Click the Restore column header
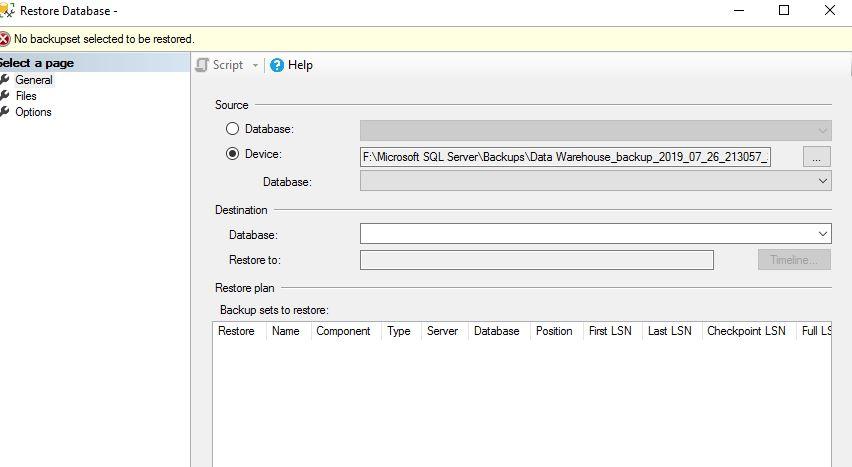 (239, 331)
